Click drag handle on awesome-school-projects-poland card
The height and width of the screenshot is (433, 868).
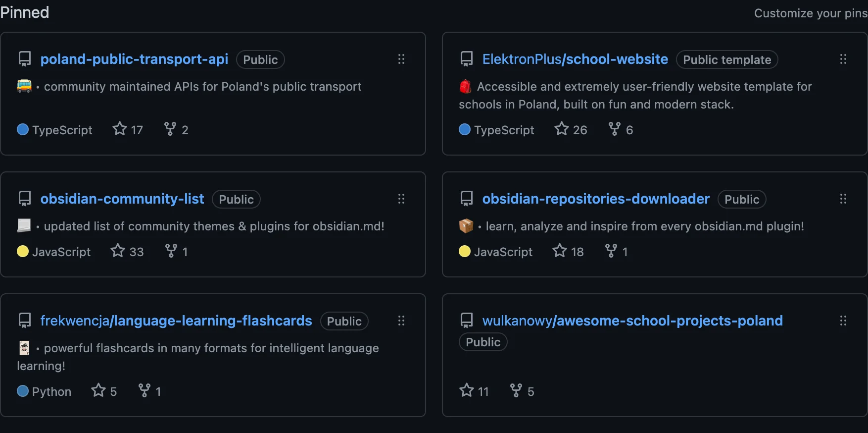point(843,321)
